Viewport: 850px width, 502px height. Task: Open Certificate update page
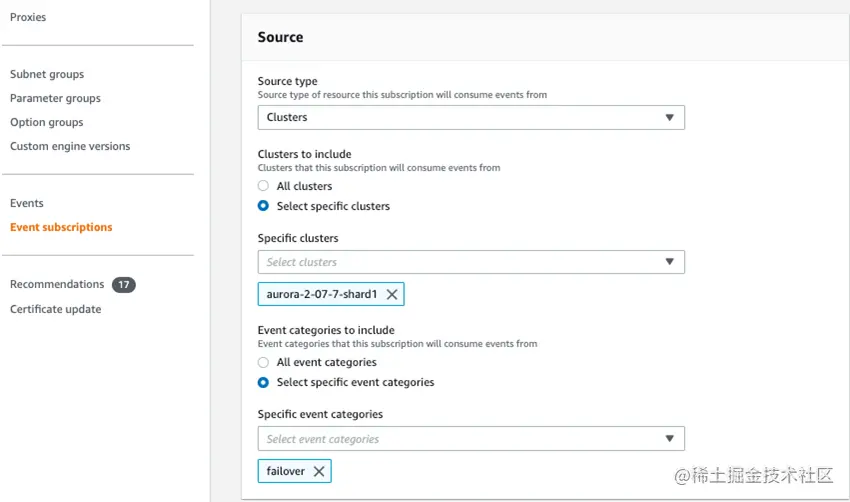55,309
